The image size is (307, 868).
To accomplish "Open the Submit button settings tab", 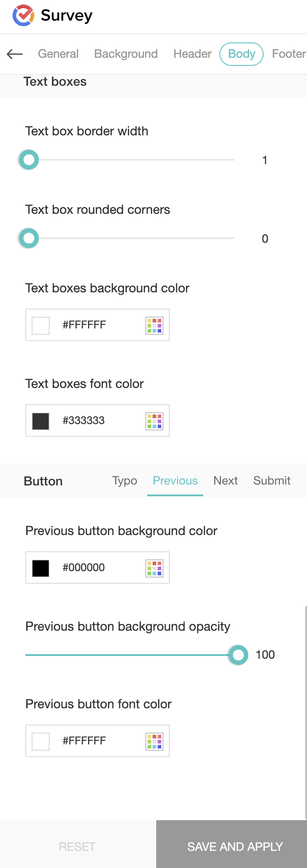I will [272, 481].
